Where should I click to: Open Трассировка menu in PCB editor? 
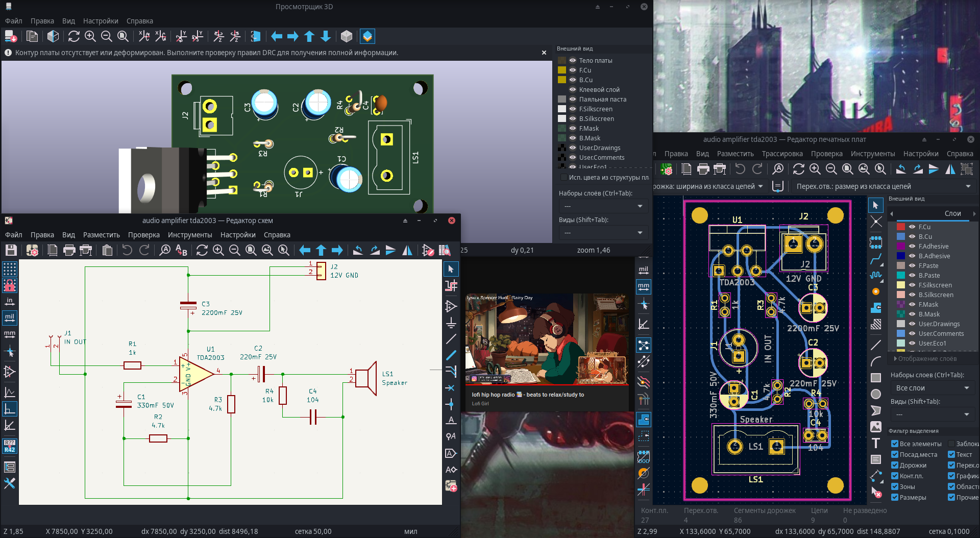pyautogui.click(x=782, y=154)
